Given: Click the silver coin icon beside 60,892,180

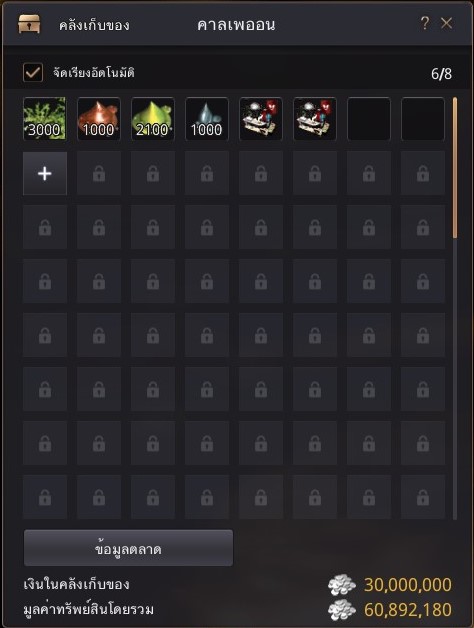Looking at the screenshot, I should tap(341, 610).
